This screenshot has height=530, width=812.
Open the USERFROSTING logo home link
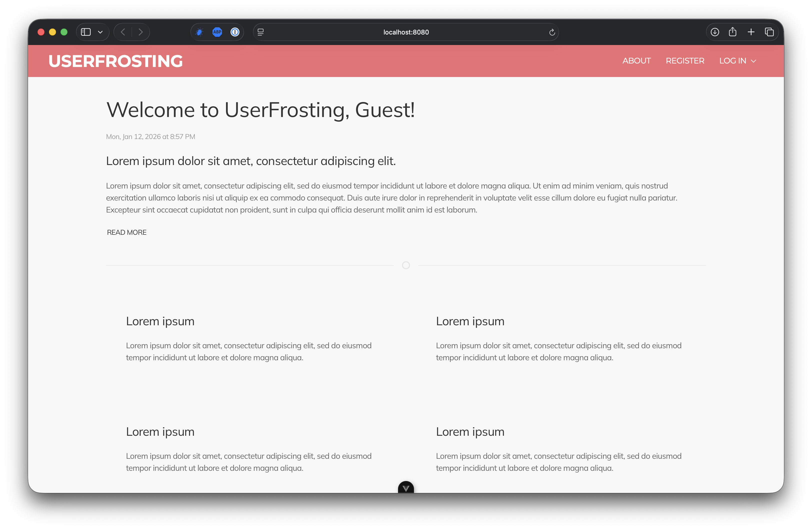tap(116, 61)
